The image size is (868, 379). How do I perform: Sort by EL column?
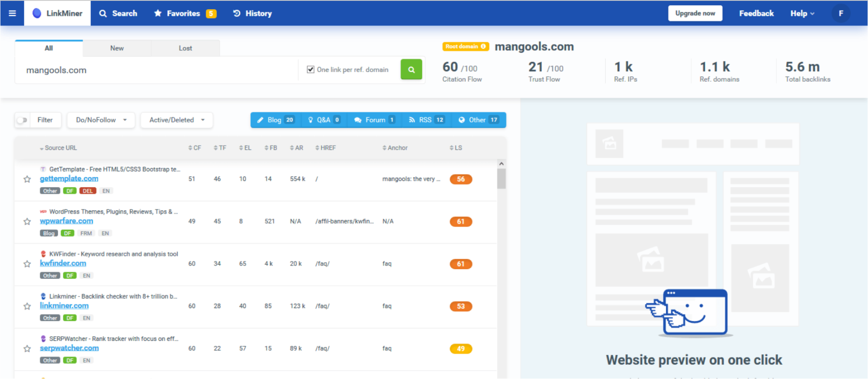(x=245, y=148)
